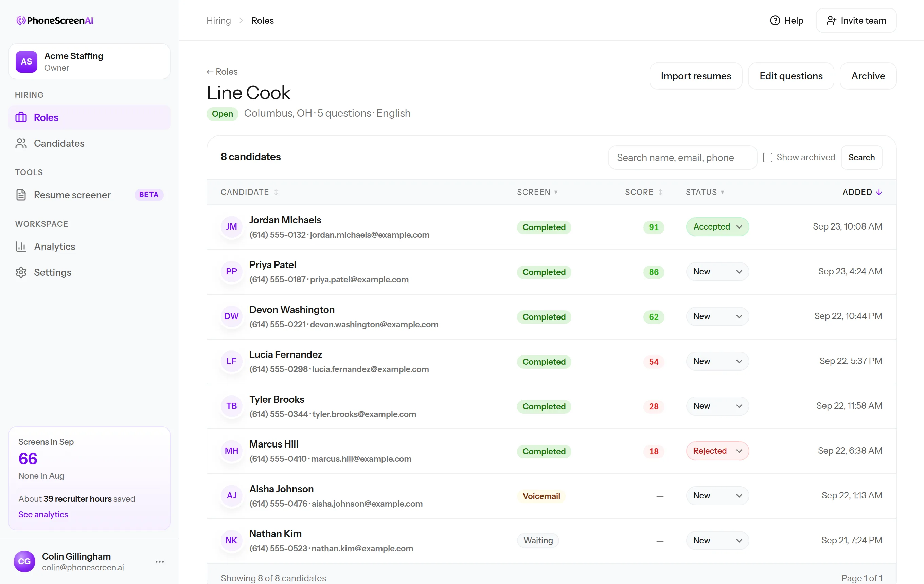Viewport: 924px width, 584px height.
Task: Sort by the Candidate column sort icon
Action: pos(276,192)
